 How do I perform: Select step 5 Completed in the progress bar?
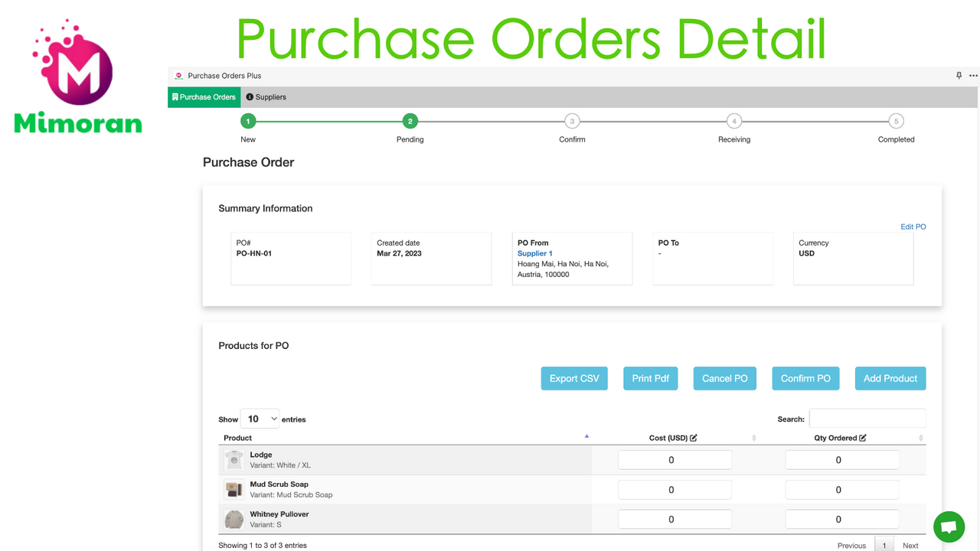pos(896,121)
